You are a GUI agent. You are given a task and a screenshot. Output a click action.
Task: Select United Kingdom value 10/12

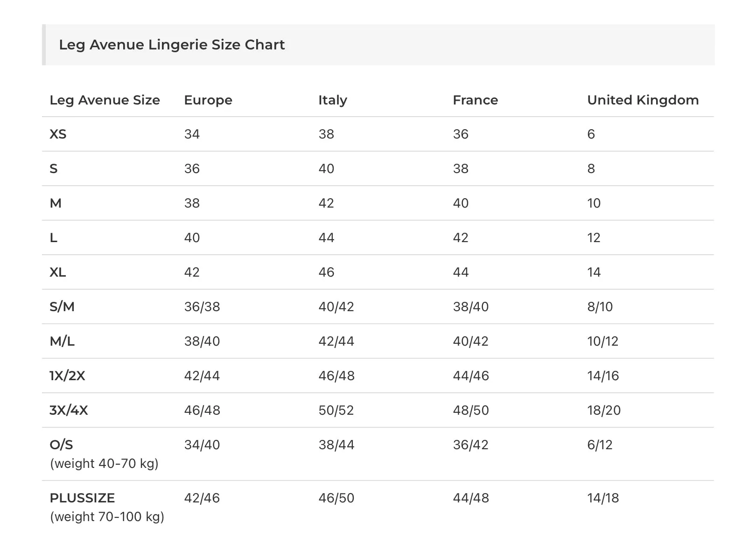click(603, 341)
